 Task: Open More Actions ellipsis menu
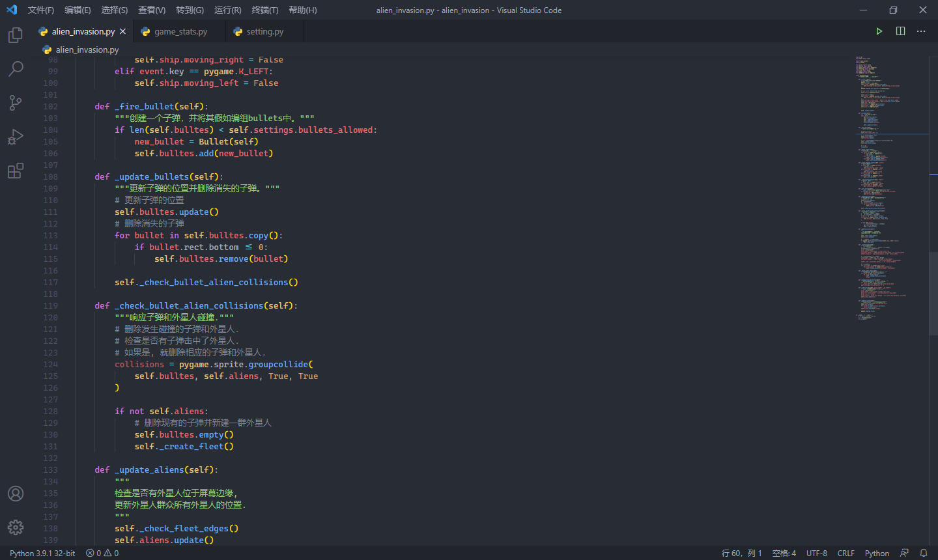click(921, 31)
